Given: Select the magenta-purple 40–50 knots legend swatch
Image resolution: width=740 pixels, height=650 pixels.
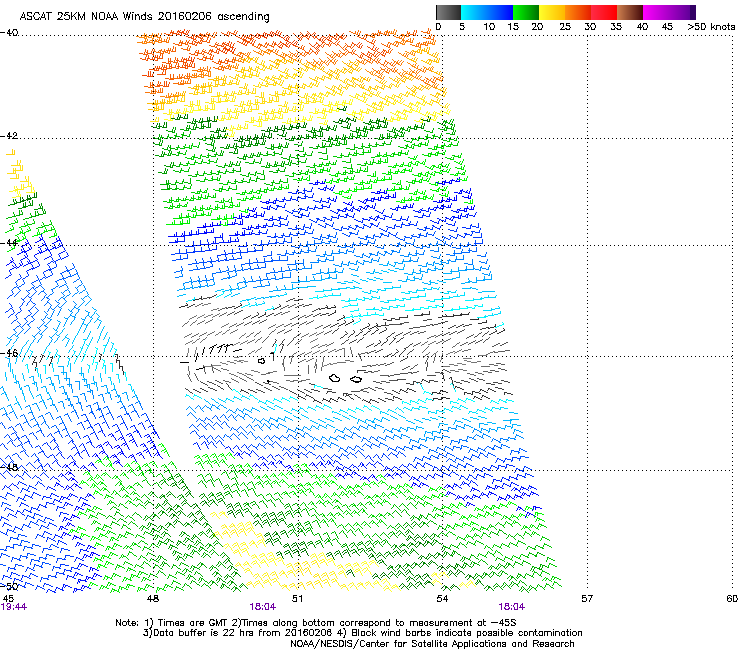Looking at the screenshot, I should tap(669, 12).
